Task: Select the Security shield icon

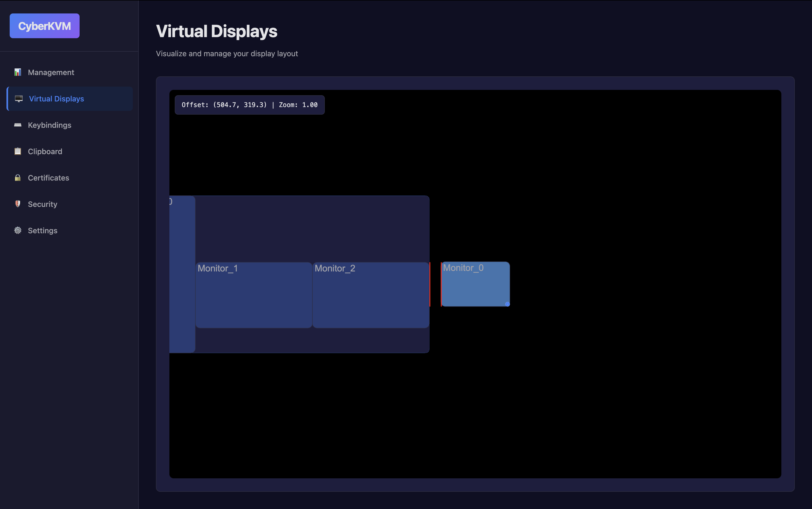Action: [18, 204]
